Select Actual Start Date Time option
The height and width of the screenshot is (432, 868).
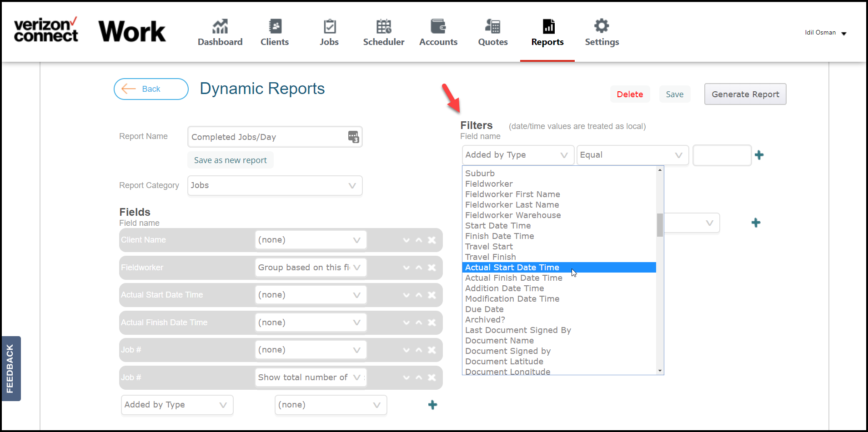point(559,268)
